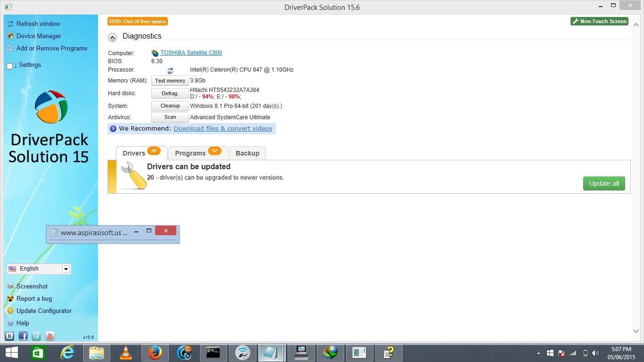The width and height of the screenshot is (644, 362).
Task: Open Device Manager from the sidebar
Action: [x=39, y=36]
